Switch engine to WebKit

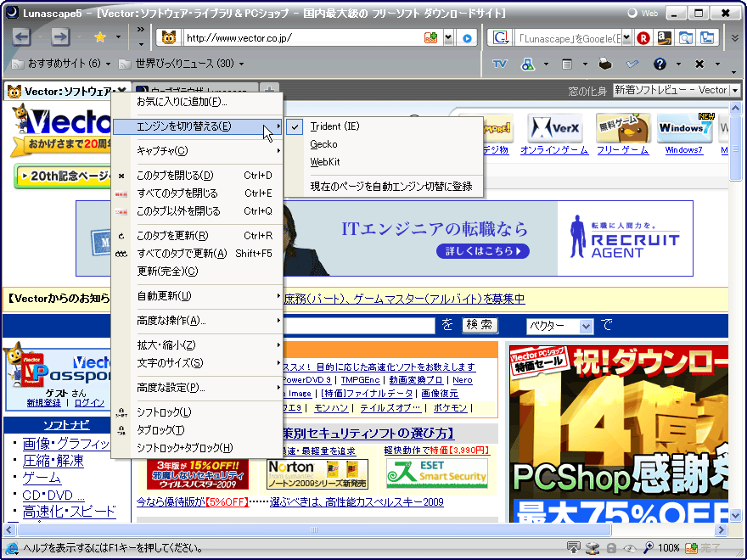pyautogui.click(x=384, y=162)
